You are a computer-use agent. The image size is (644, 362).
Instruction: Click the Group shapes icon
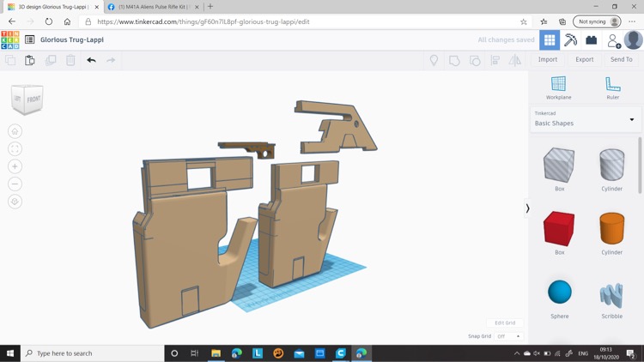pyautogui.click(x=454, y=61)
